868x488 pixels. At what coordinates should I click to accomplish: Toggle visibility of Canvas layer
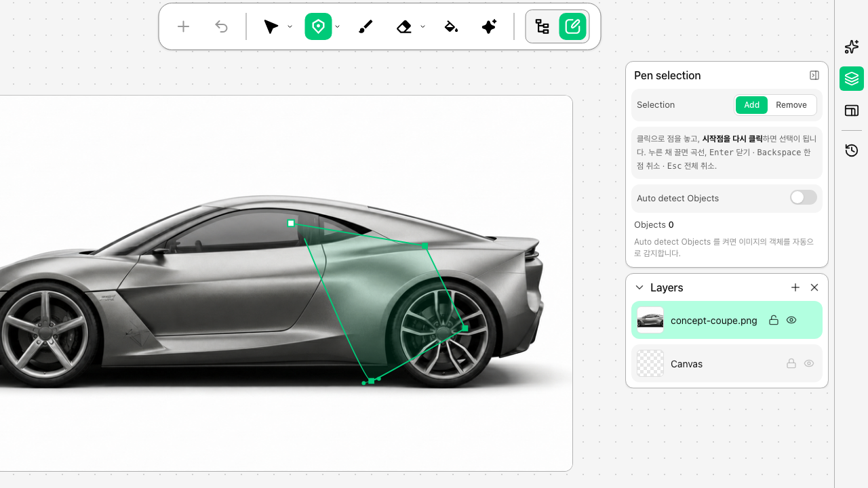coord(809,363)
